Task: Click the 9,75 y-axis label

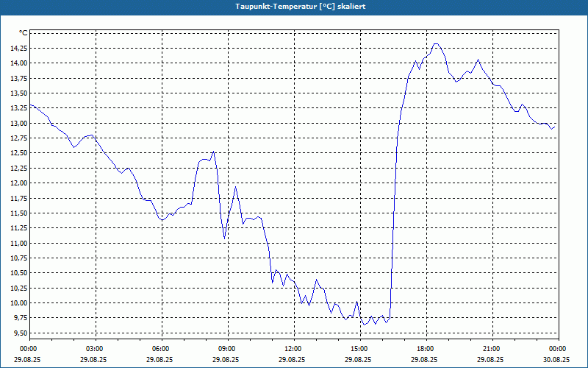Action: click(x=21, y=318)
